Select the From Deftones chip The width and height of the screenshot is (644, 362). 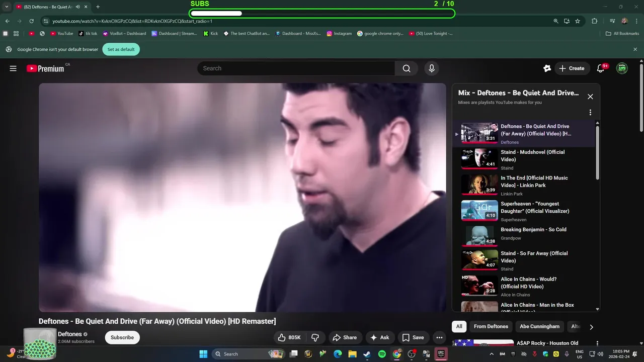pos(491,326)
